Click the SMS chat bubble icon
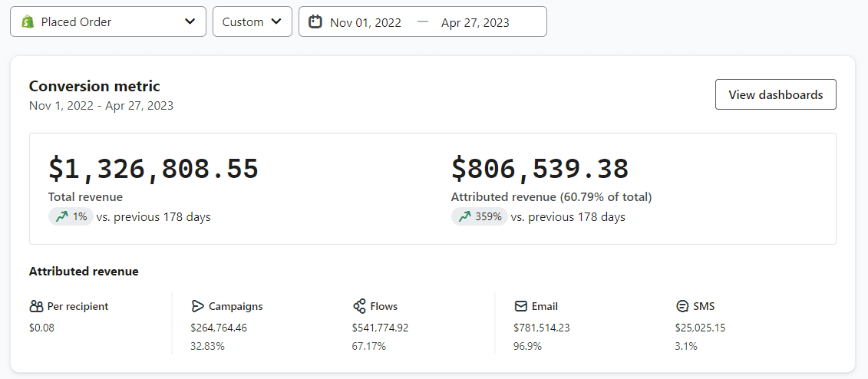This screenshot has width=868, height=379. click(x=682, y=306)
